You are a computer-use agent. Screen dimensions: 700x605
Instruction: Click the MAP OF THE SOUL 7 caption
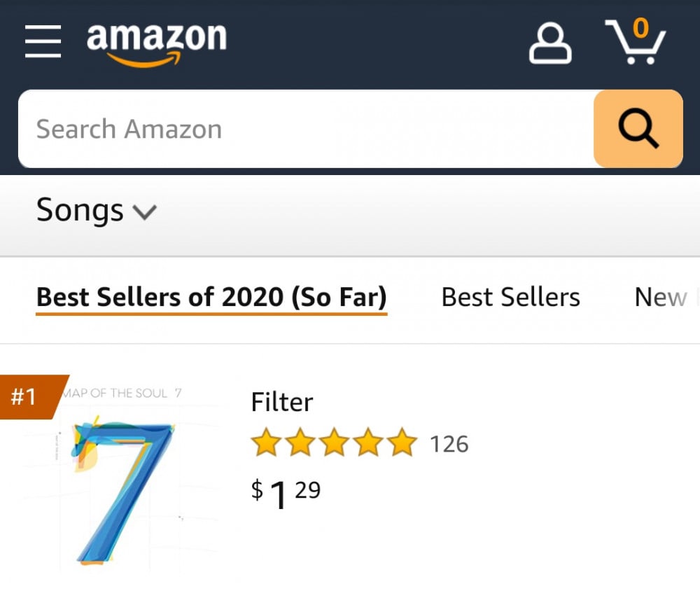tap(123, 393)
